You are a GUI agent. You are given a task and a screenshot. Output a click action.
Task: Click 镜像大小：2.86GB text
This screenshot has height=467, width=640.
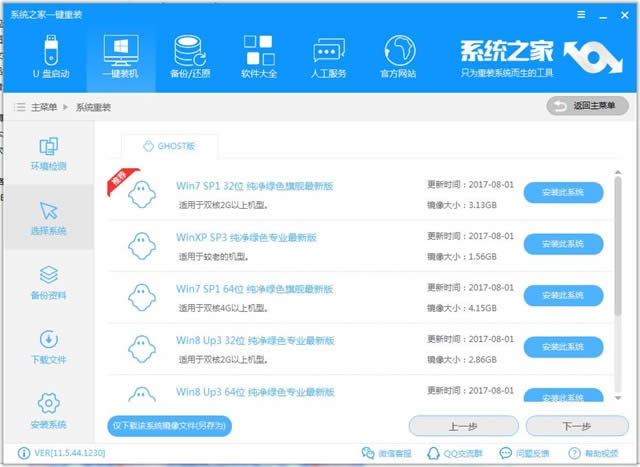pos(462,359)
